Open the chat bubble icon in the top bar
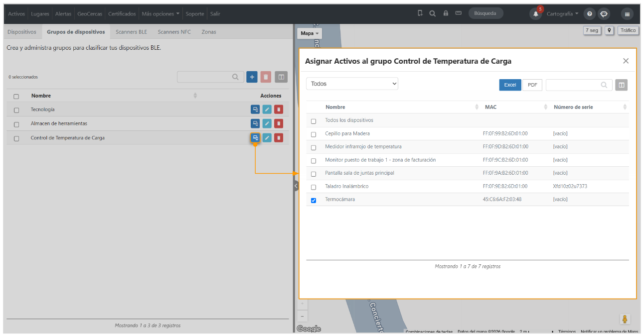 (x=604, y=14)
